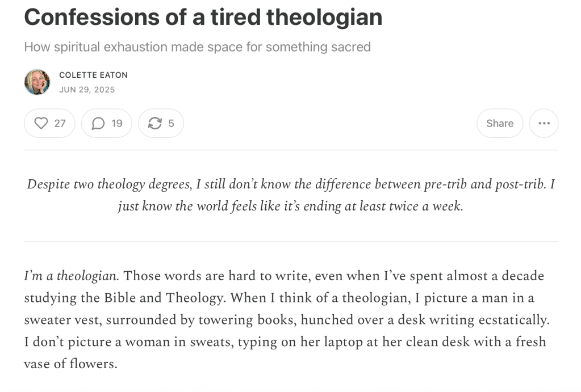Click the comment count number 19

(x=117, y=123)
